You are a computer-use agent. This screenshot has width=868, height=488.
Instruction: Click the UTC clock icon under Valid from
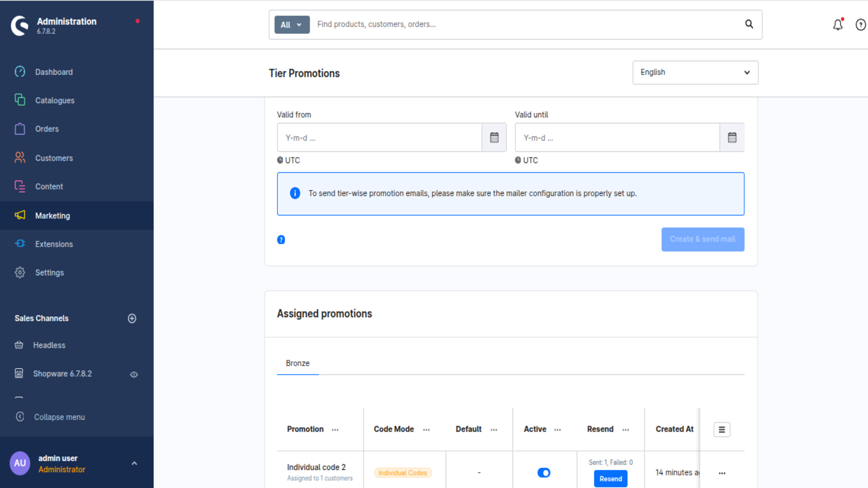click(x=280, y=160)
